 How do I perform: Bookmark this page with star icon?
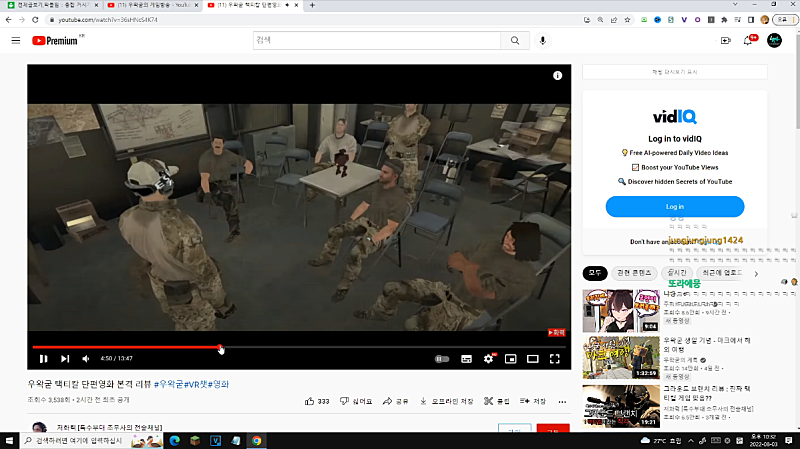[x=627, y=20]
